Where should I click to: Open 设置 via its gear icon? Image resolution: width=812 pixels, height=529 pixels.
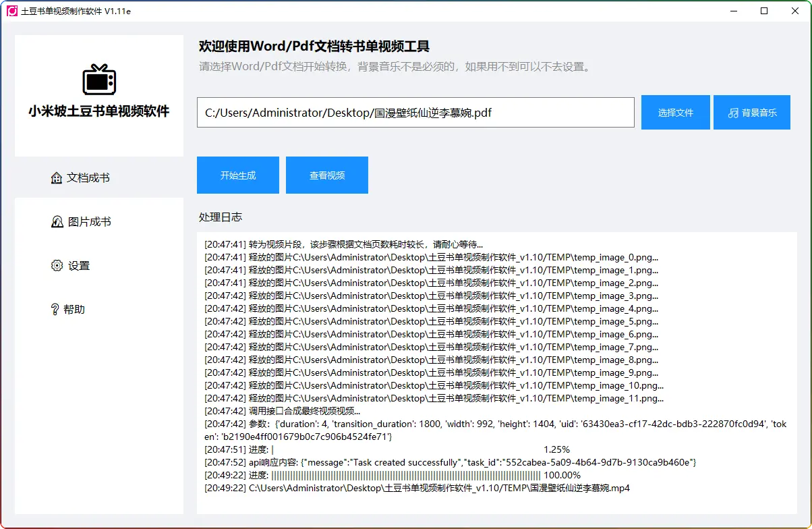tap(57, 266)
